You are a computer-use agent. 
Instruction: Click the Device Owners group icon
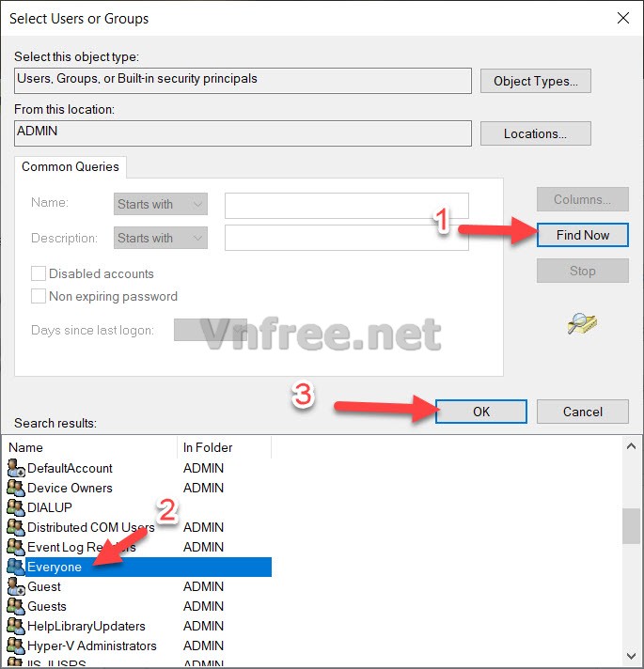(x=16, y=488)
